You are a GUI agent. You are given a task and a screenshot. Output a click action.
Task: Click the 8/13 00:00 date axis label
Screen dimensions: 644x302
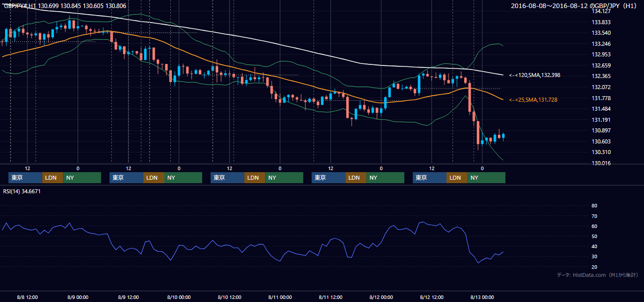482,297
